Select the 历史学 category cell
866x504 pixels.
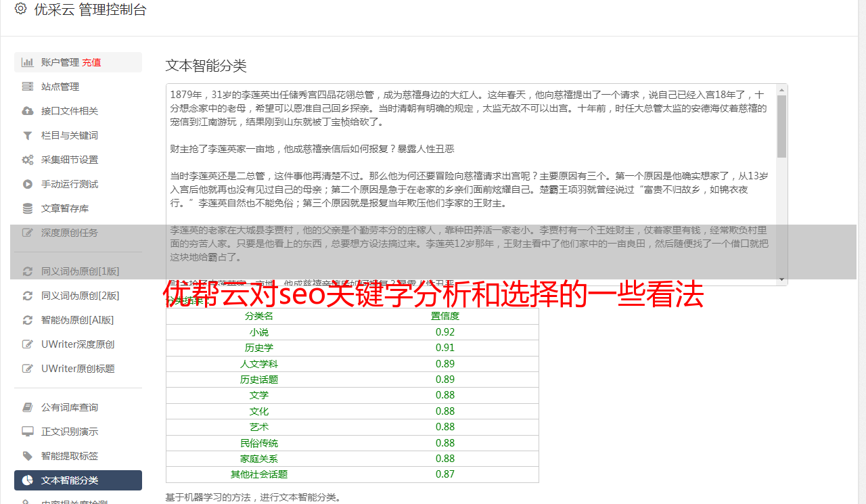(x=259, y=348)
